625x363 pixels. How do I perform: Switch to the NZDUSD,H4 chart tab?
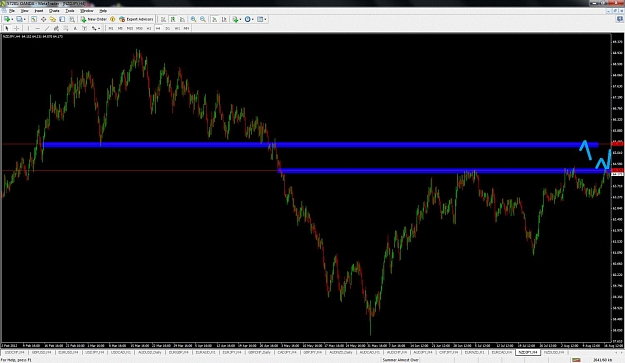(x=554, y=352)
